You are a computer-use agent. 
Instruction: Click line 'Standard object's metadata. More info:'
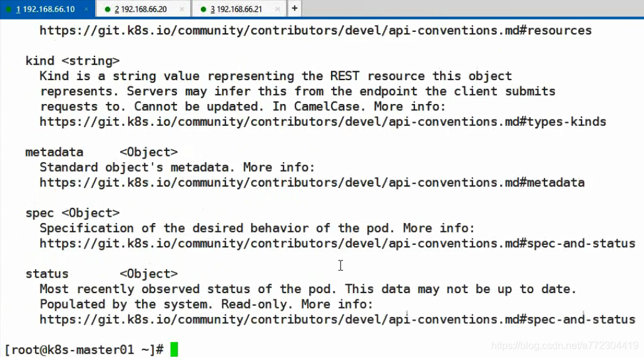click(x=177, y=167)
